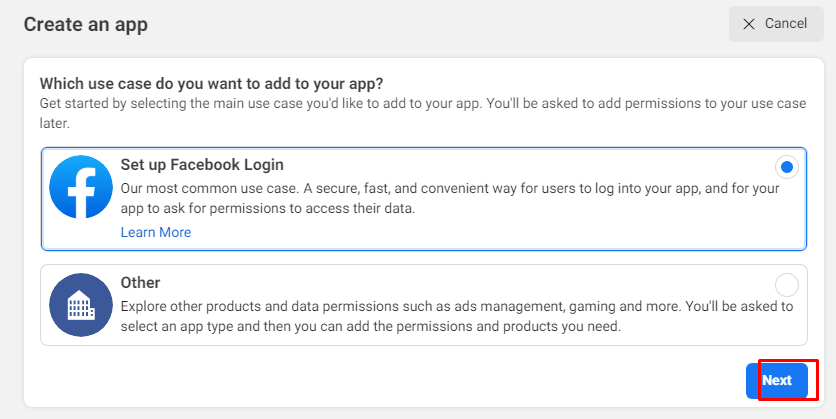Select the Set up Facebook Login radio button
The height and width of the screenshot is (419, 836).
(x=786, y=167)
